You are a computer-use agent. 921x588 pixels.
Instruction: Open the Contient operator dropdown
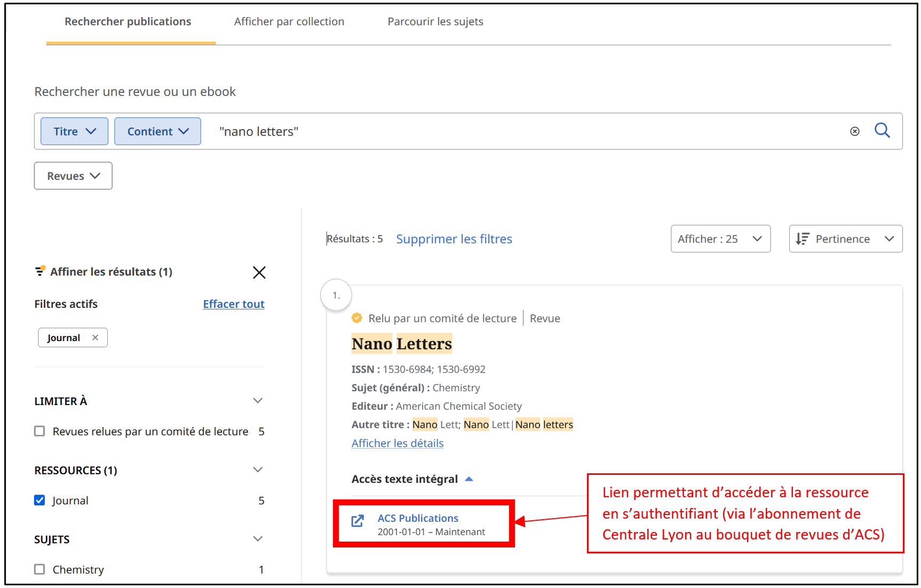point(157,131)
